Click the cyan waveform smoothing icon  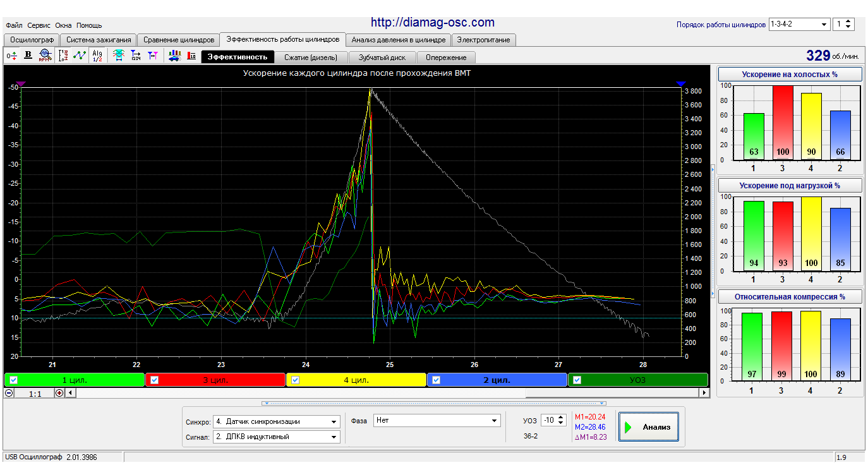(118, 56)
